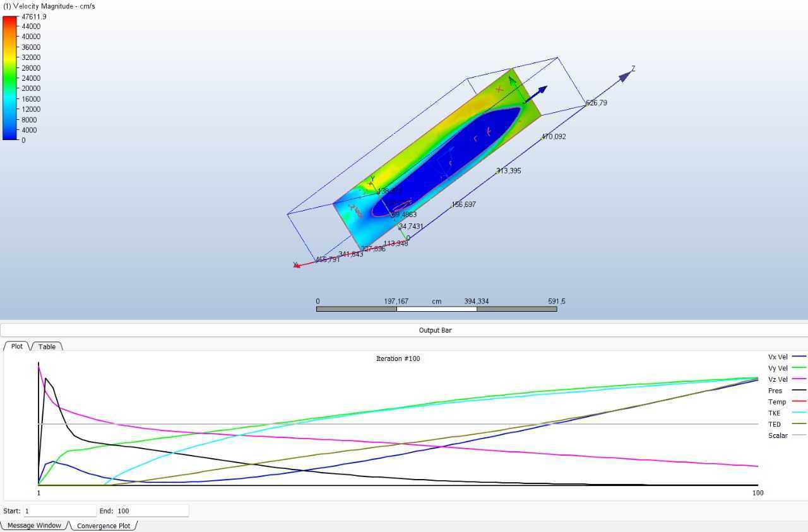
Task: Click the 156,697 axis coordinate label
Action: tap(463, 204)
